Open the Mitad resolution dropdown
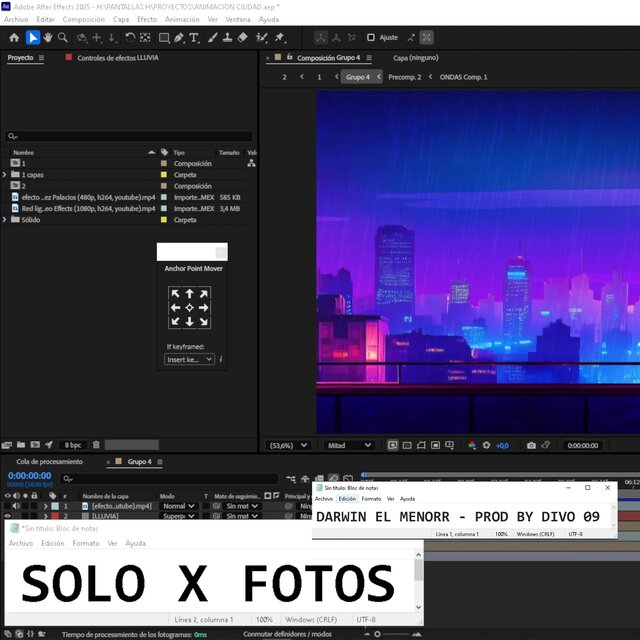640x640 pixels. tap(350, 445)
